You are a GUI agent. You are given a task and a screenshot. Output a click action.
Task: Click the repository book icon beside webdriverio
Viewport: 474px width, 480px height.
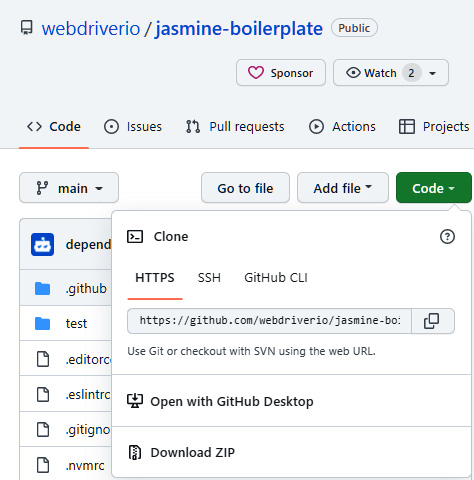pos(27,28)
